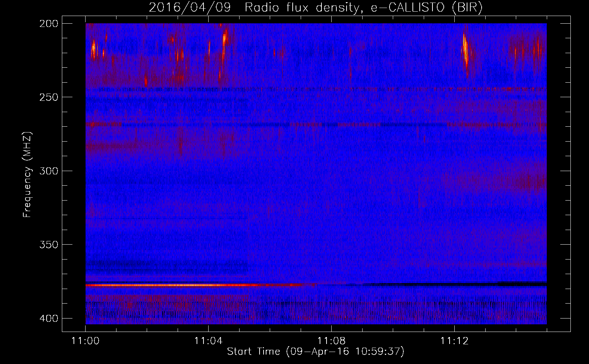Image resolution: width=589 pixels, height=364 pixels.
Task: Select the 350 frequency tick label
Action: click(x=48, y=244)
